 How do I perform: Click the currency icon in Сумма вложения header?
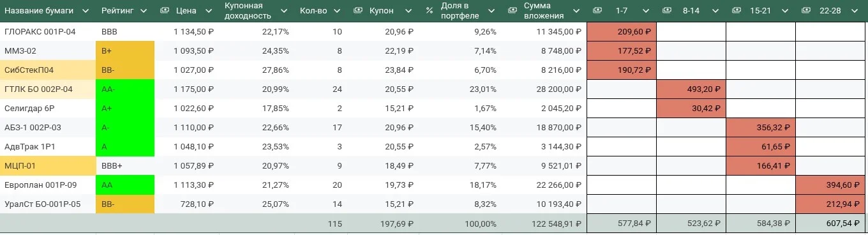click(x=513, y=11)
